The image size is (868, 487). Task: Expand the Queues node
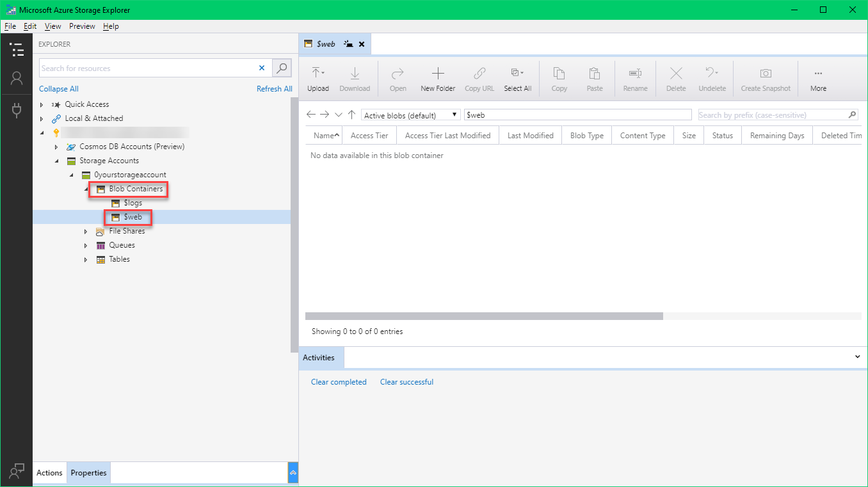pyautogui.click(x=86, y=245)
